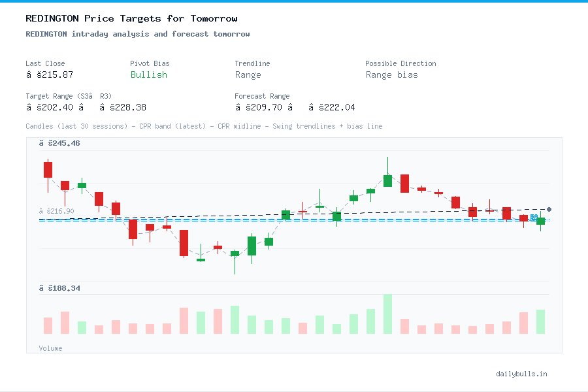The image size is (588, 392).
Task: Click the green candle with lowest wick
Action: (x=235, y=253)
